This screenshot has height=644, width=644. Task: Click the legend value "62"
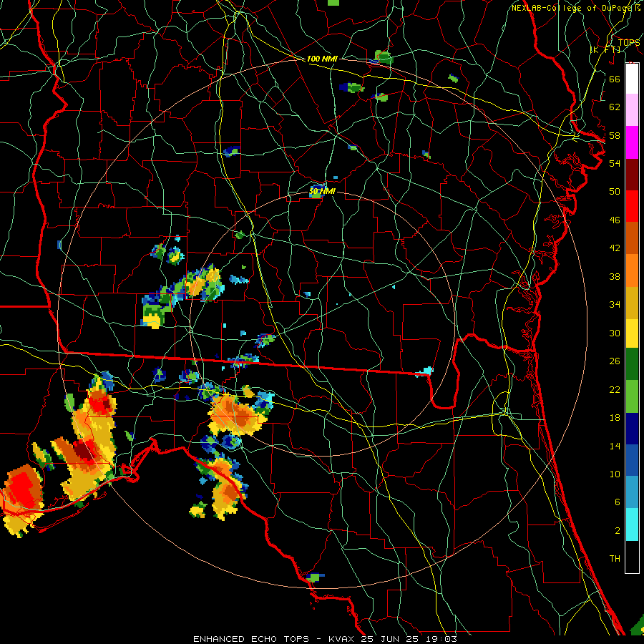pyautogui.click(x=615, y=107)
